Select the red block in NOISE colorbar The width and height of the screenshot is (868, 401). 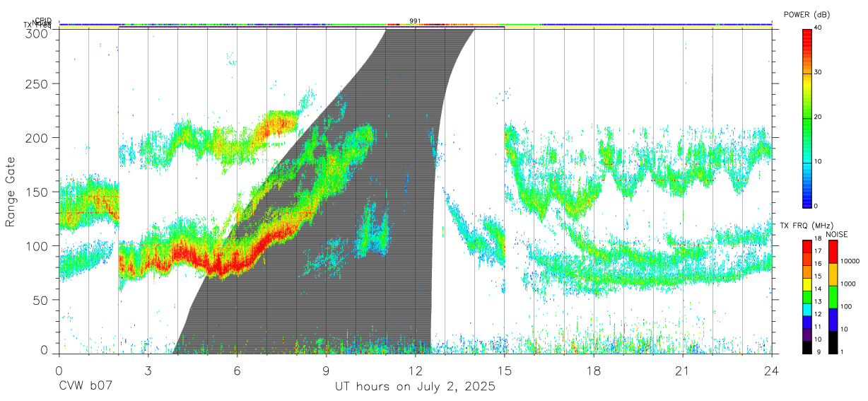pos(833,251)
